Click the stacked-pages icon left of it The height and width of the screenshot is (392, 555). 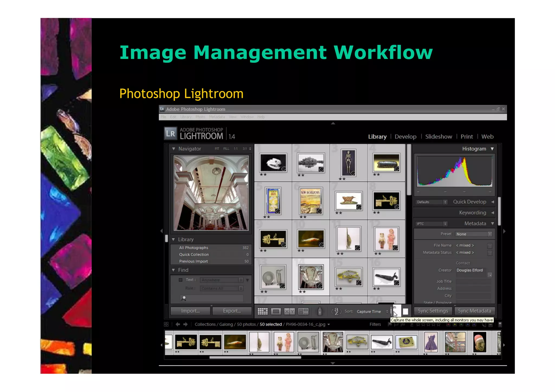pyautogui.click(x=484, y=325)
